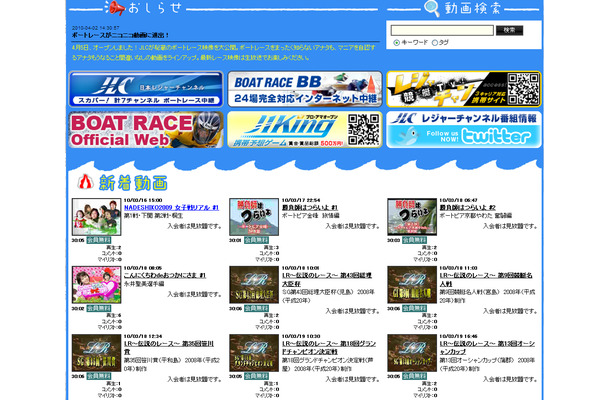
Task: Click the 第43回総理大臣杯 LR thumbnail
Action: click(x=254, y=285)
